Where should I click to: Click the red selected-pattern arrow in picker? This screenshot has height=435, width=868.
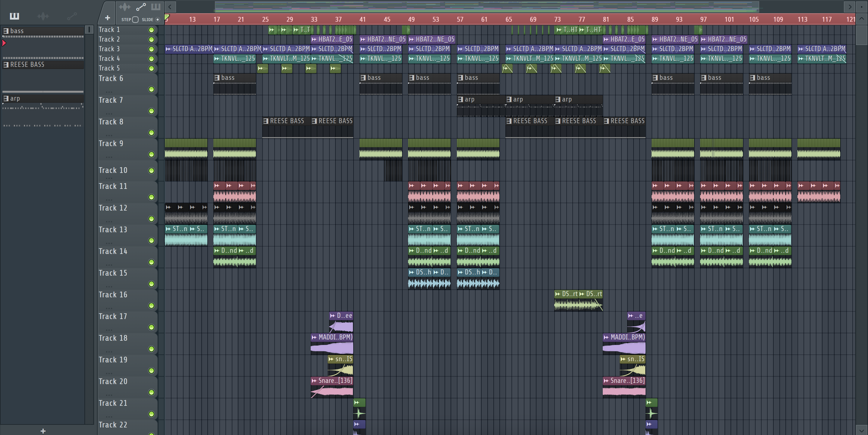(x=4, y=43)
